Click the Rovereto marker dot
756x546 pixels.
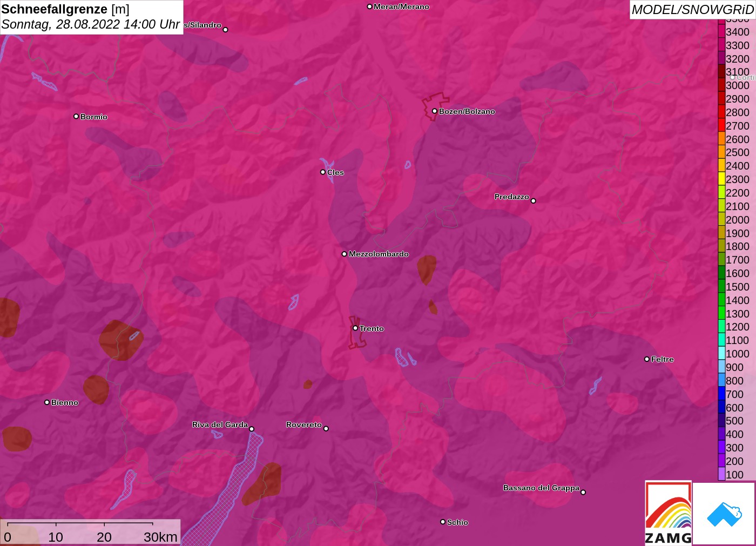pyautogui.click(x=326, y=428)
